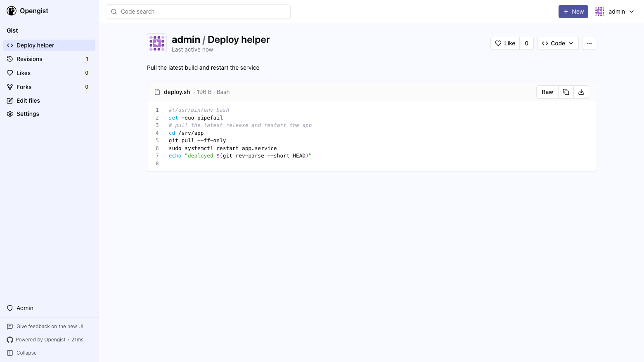
Task: Click the 'set -euo pipefail' code line
Action: pos(196,118)
